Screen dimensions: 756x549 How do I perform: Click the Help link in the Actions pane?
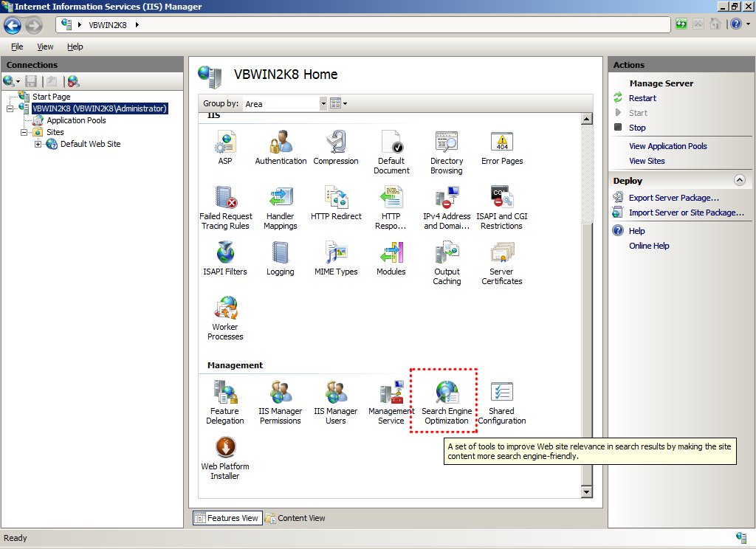pos(636,231)
